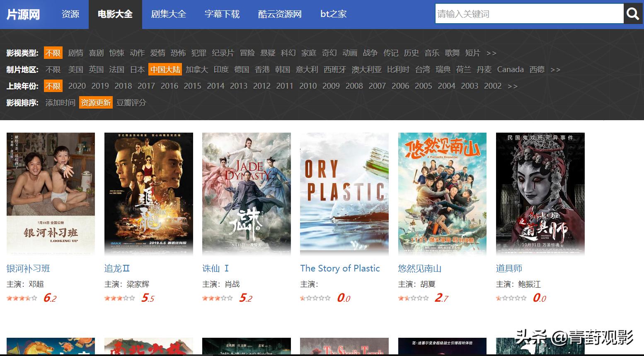Image resolution: width=644 pixels, height=356 pixels.
Task: Click the 道具师 title link
Action: 509,269
